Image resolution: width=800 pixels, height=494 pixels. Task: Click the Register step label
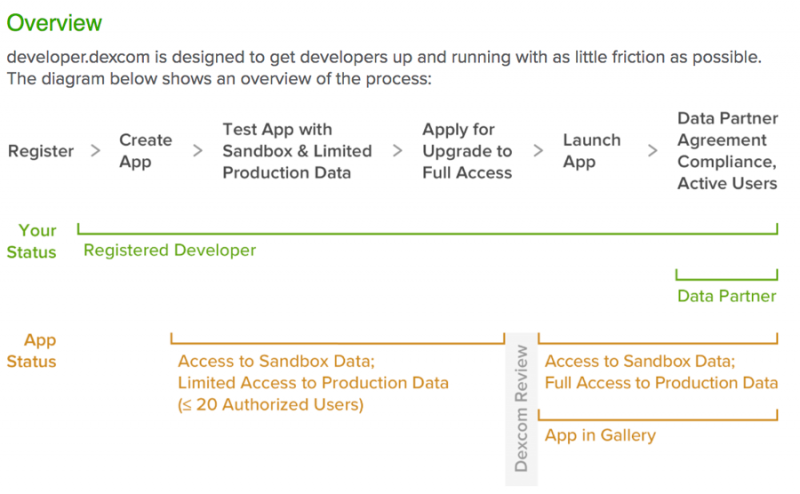(41, 151)
